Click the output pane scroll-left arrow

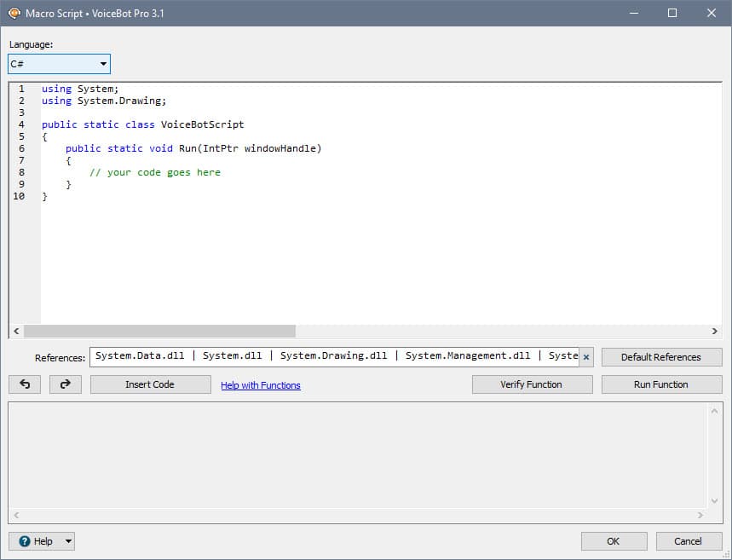16,515
